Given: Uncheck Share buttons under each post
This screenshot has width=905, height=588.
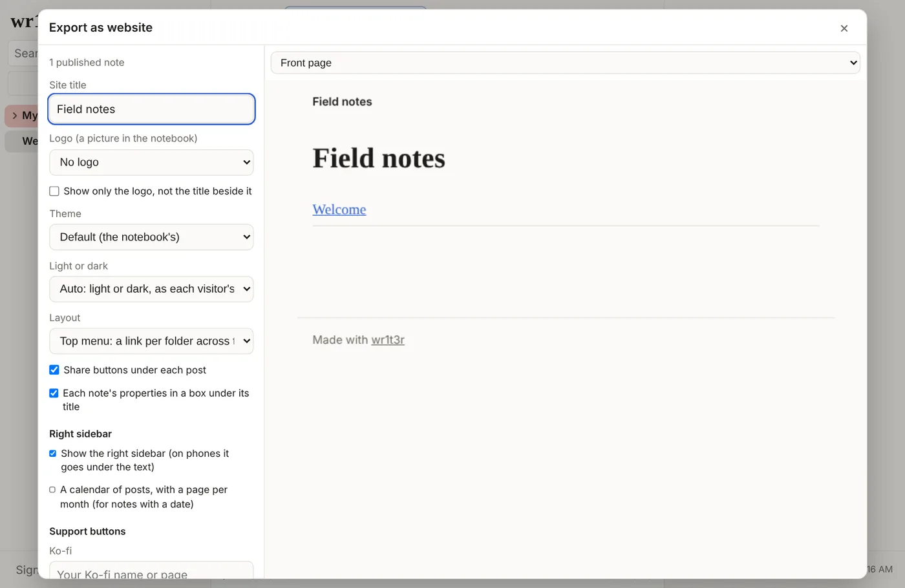Looking at the screenshot, I should coord(54,370).
